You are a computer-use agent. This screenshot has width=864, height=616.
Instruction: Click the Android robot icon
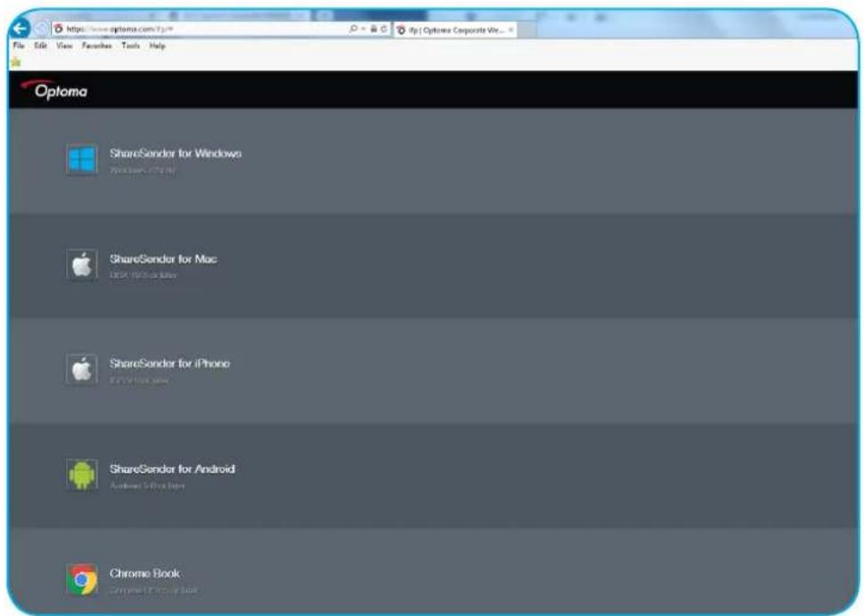(x=82, y=474)
